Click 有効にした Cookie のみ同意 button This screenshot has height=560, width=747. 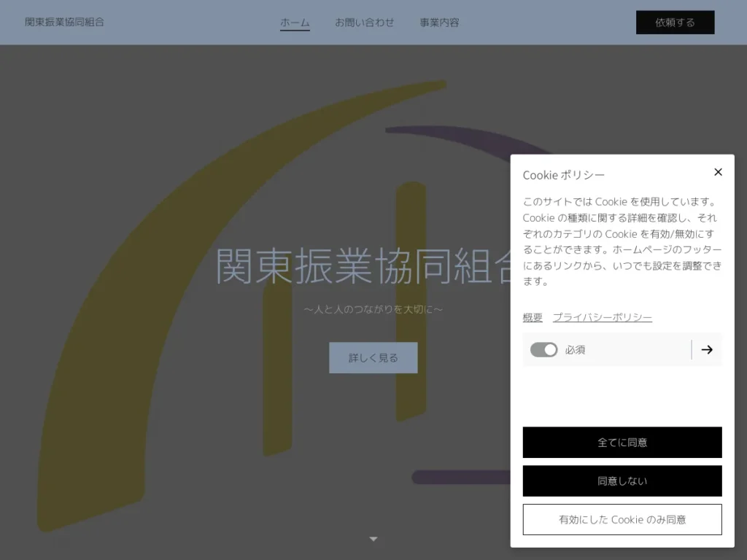point(622,519)
